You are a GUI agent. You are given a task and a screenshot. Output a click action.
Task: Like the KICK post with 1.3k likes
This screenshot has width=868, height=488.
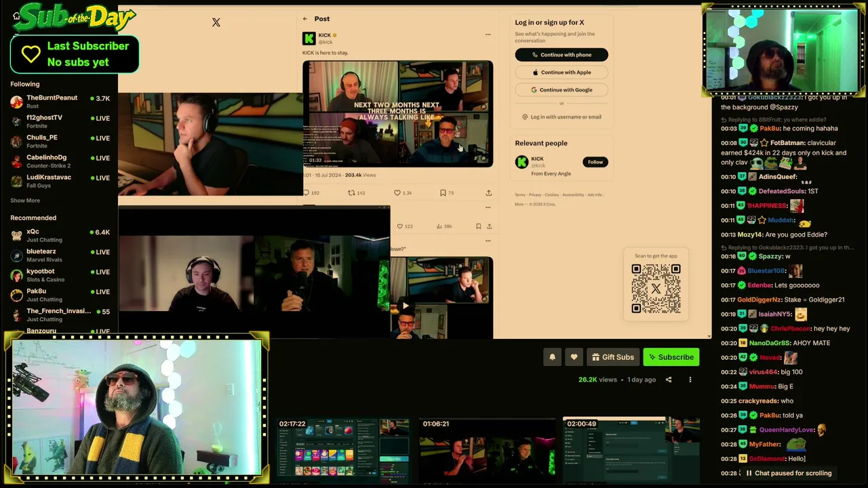coord(397,193)
